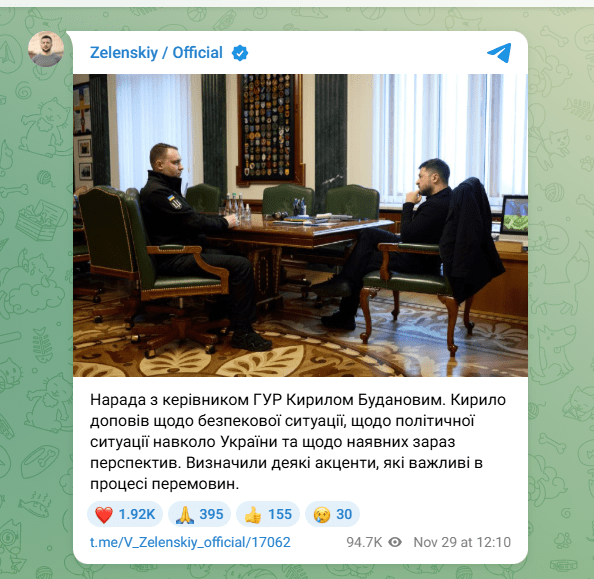Screen dimensions: 594x579
Task: Click the Ukrainian caption text paragraph
Action: click(298, 442)
